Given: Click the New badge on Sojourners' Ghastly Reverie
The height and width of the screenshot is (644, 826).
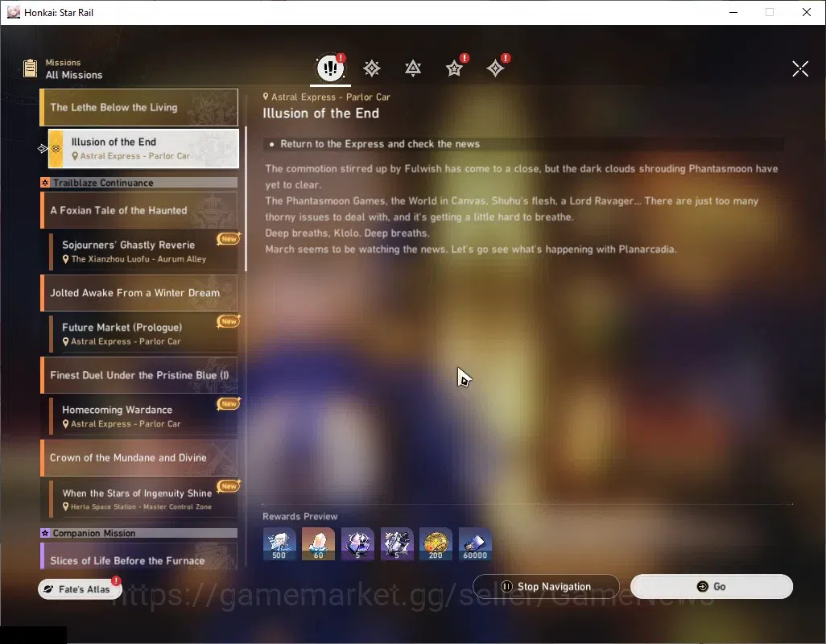Looking at the screenshot, I should 229,239.
